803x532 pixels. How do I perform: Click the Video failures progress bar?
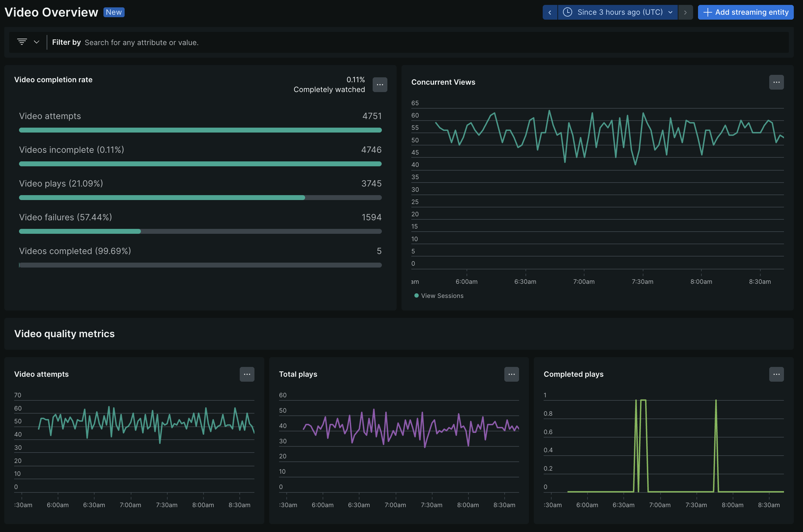[x=200, y=231]
